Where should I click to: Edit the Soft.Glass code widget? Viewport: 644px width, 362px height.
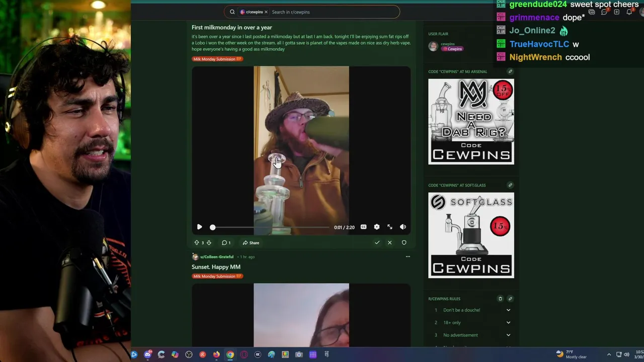tap(510, 185)
